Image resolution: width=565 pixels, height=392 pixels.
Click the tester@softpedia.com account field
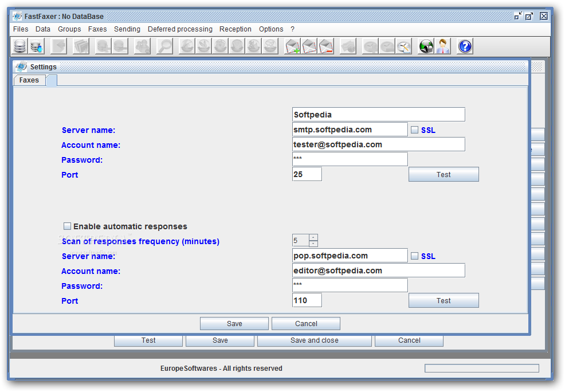[x=379, y=144]
